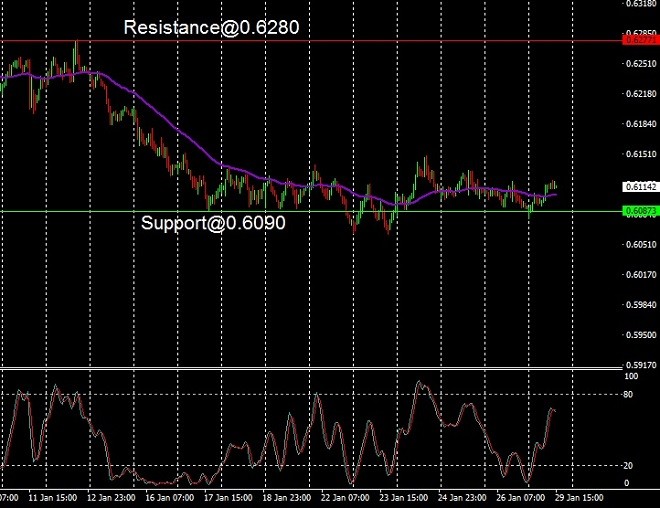This screenshot has width=660, height=508.
Task: Select the green horizontal support line
Action: pyautogui.click(x=311, y=211)
